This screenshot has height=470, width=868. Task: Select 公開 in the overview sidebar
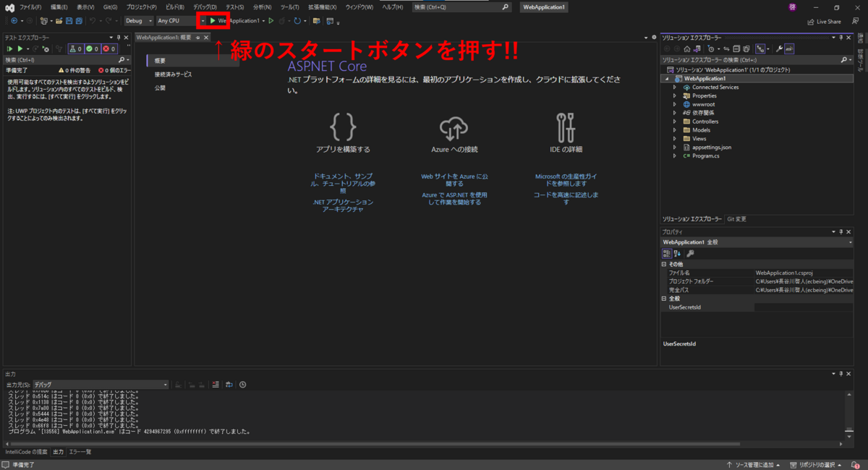tap(160, 87)
